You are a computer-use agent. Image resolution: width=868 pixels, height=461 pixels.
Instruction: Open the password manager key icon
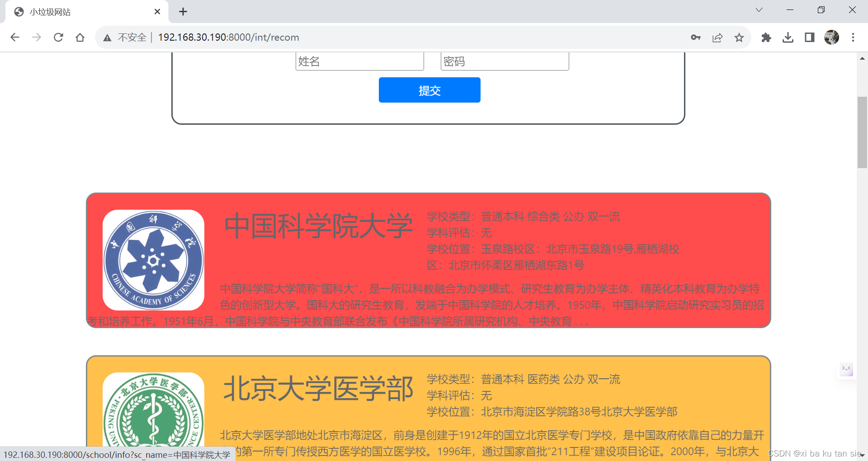click(x=696, y=38)
